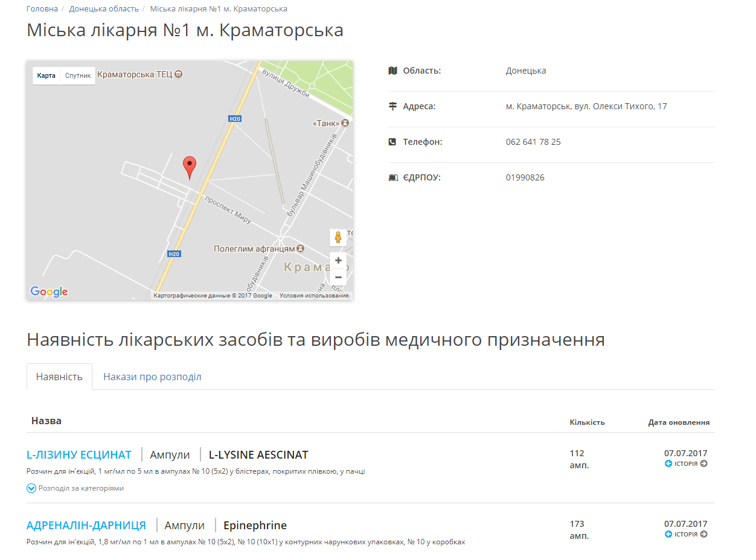The height and width of the screenshot is (560, 756).
Task: Open ІСТОРІЯ link for Адреналін-Дарниця
Action: click(686, 534)
